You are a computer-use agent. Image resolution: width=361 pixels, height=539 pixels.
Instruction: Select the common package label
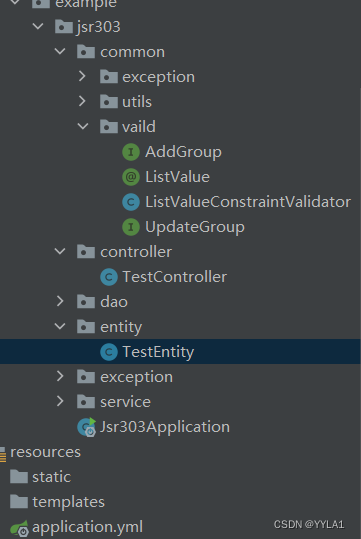click(132, 52)
